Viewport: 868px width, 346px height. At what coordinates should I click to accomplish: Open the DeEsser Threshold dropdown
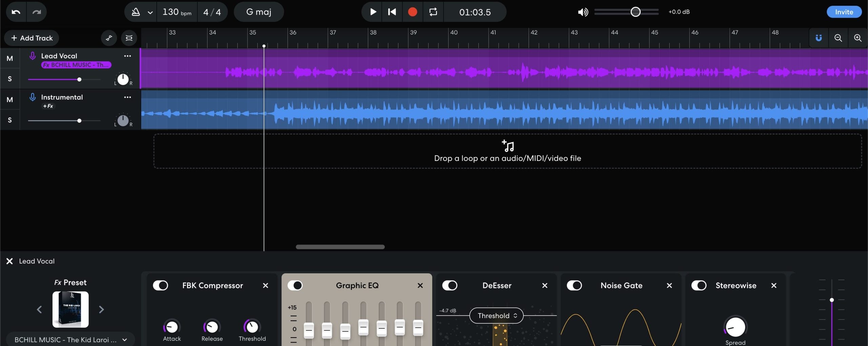(496, 315)
